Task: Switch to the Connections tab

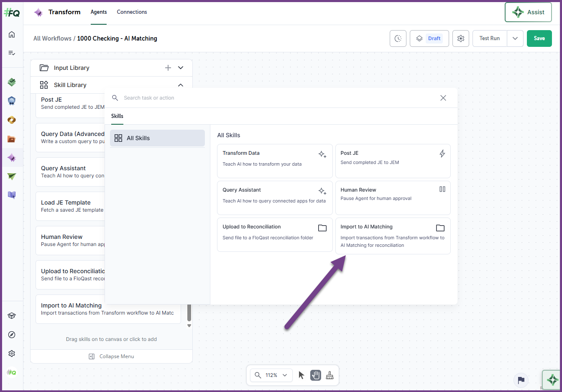Action: [x=132, y=12]
